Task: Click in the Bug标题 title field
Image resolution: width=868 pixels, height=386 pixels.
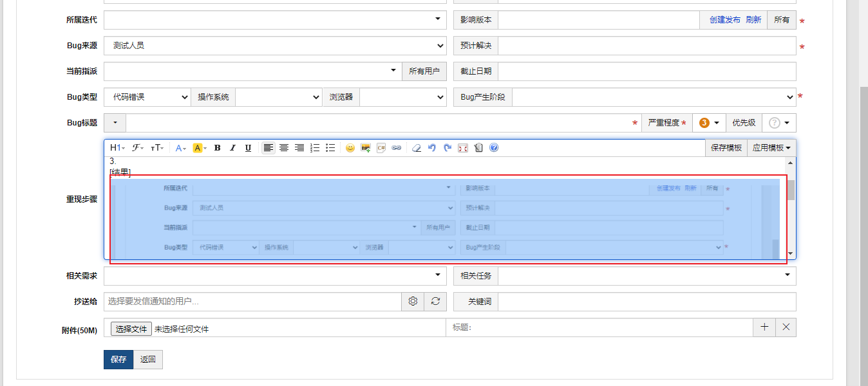Action: tap(384, 123)
